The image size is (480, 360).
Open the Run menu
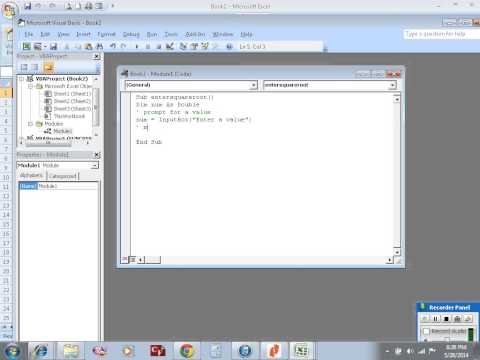click(152, 34)
